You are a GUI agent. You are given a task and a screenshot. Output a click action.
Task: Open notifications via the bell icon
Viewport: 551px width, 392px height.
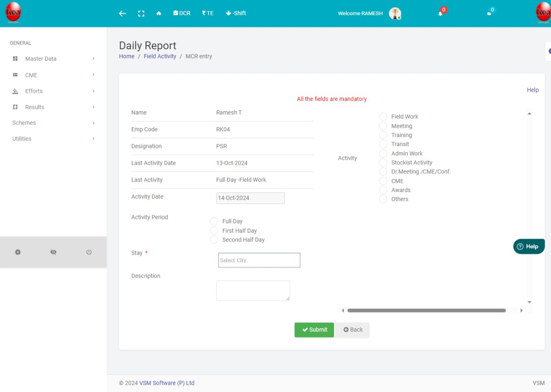click(439, 14)
